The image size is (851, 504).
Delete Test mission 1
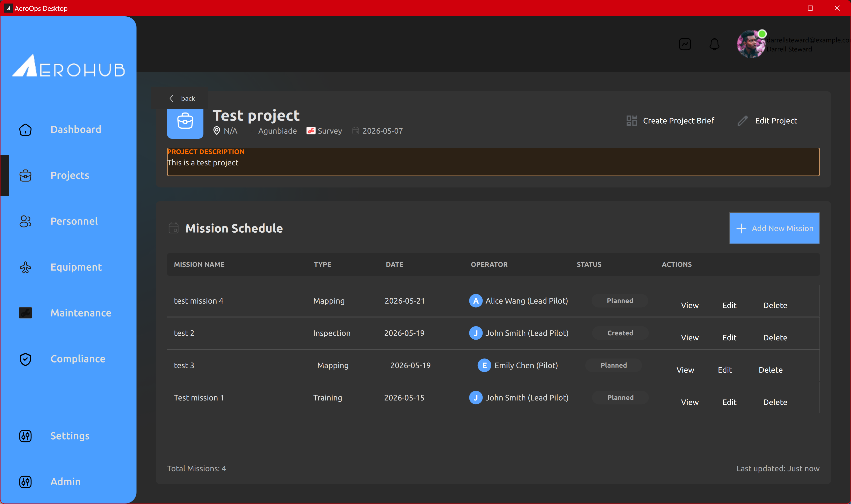point(775,402)
